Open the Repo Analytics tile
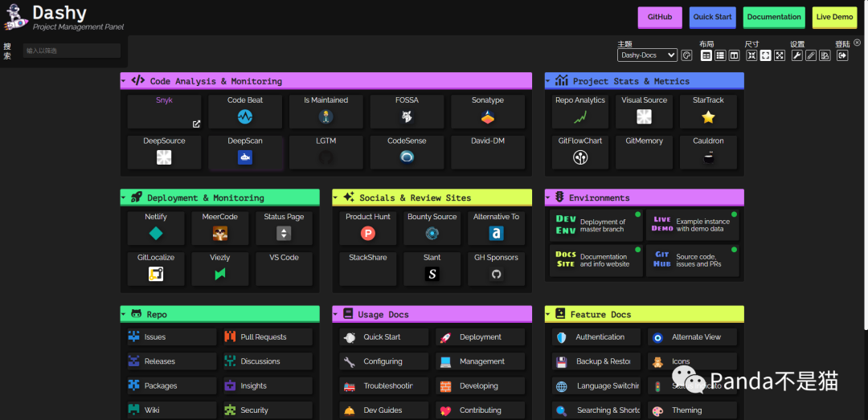Screen dimensions: 868x420 (580, 112)
